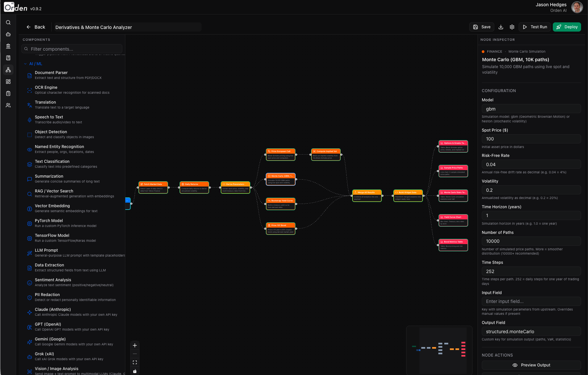Open the bank/finance section in the sidebar
This screenshot has height=375, width=588.
click(8, 46)
